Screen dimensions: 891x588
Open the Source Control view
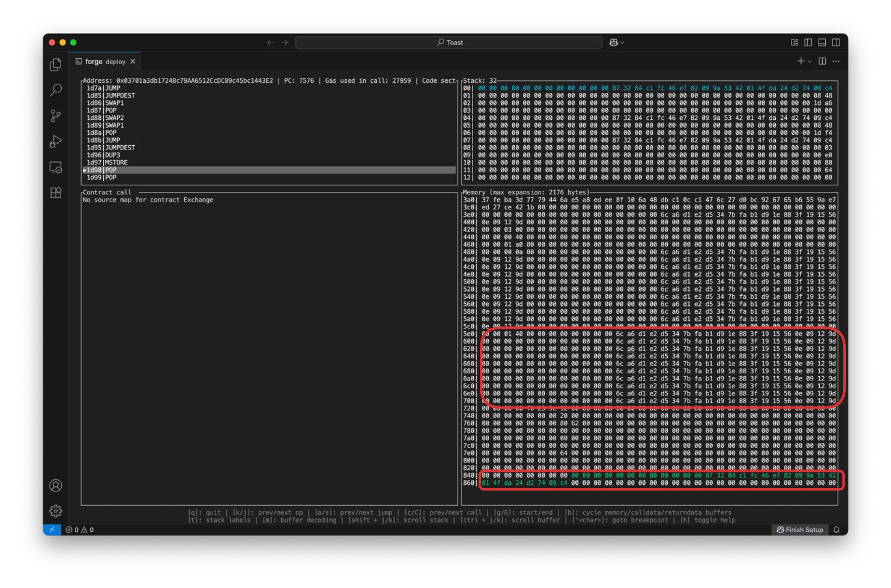coord(56,115)
